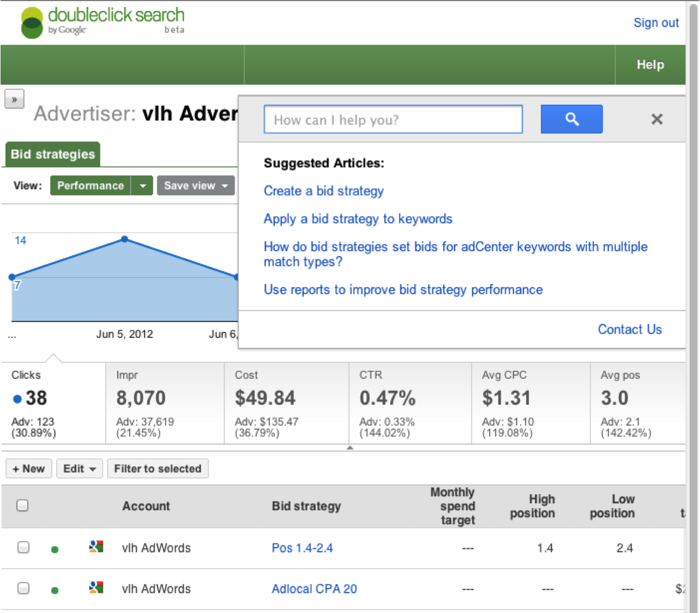Click AdWords icon in Adlocal CPA 20 row

(96, 587)
